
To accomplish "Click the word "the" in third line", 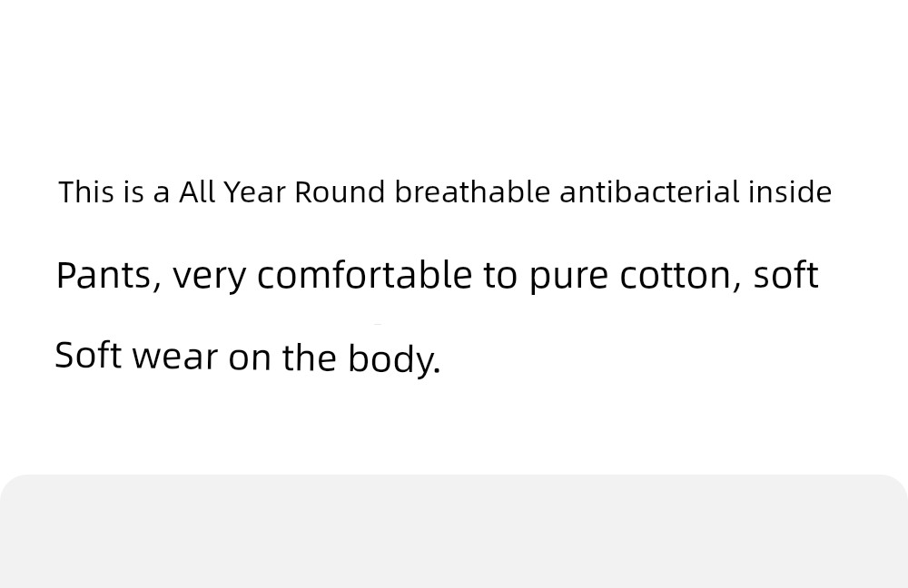I will [310, 358].
